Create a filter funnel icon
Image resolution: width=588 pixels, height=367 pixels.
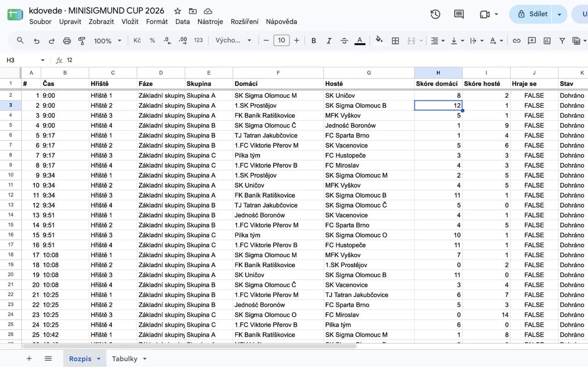(562, 40)
